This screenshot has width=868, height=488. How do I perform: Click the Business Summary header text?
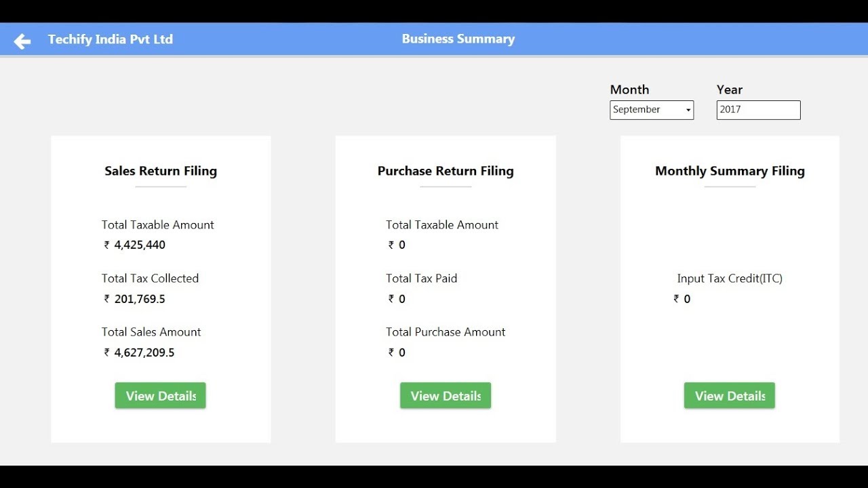coord(458,39)
